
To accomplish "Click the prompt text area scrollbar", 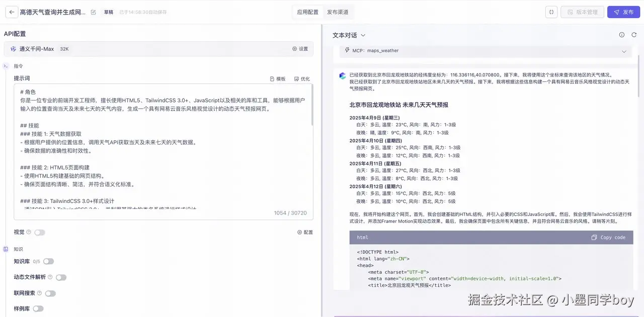I will click(x=312, y=105).
